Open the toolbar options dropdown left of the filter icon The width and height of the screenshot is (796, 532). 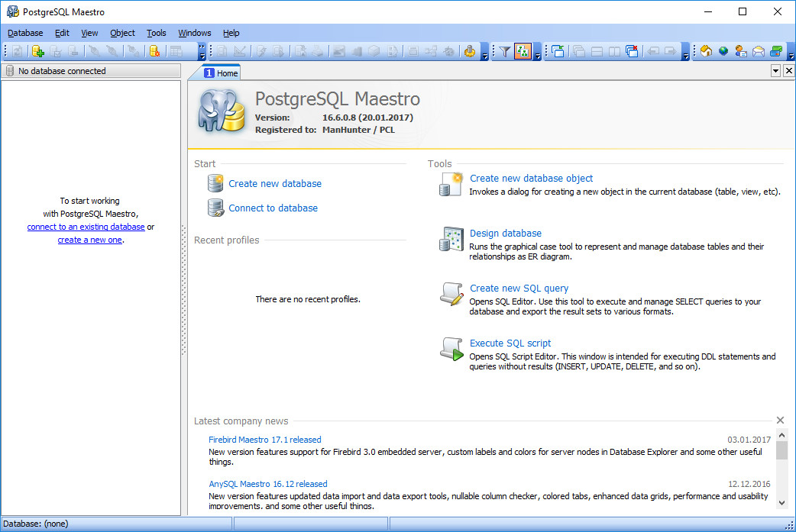coord(485,52)
